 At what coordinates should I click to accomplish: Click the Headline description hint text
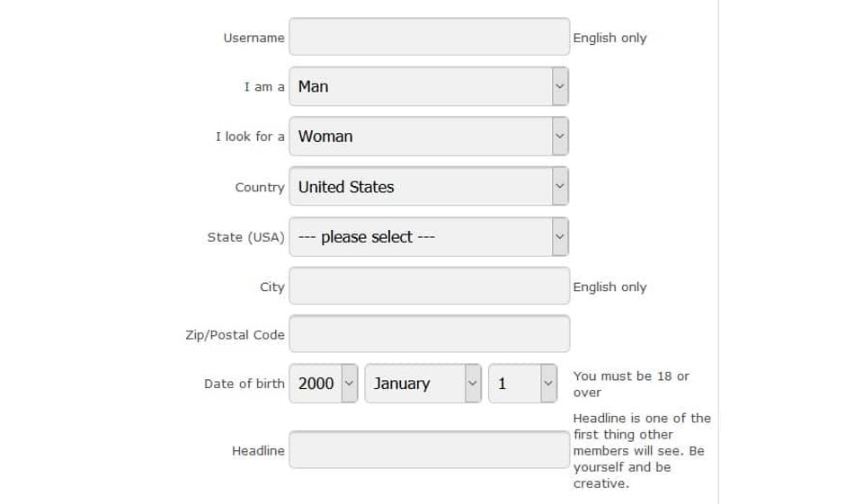[x=640, y=451]
